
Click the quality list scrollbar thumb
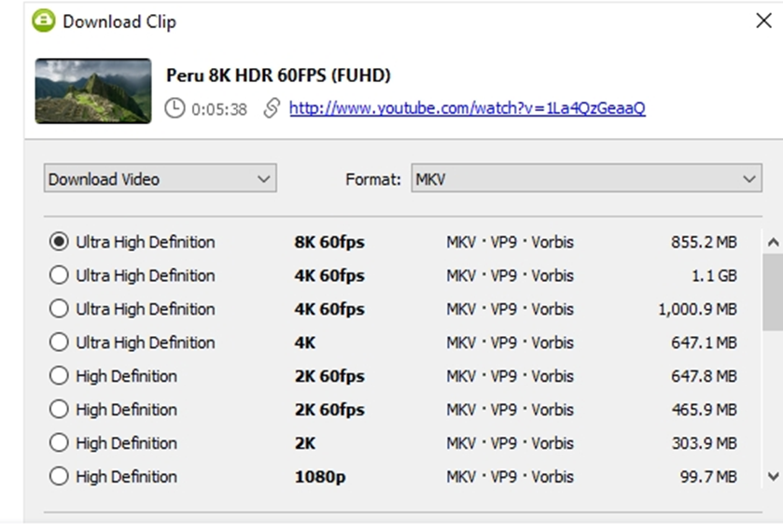coord(773,292)
